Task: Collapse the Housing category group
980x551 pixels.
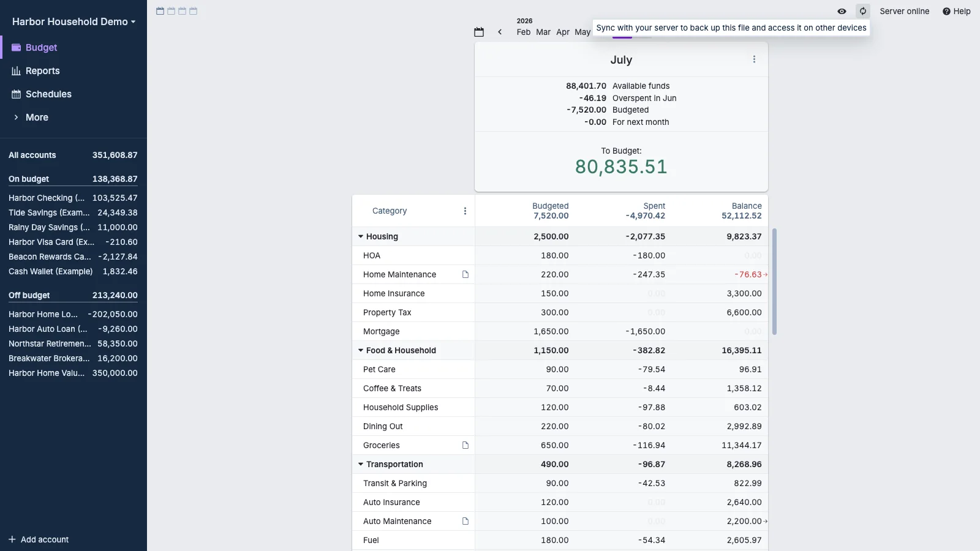Action: 361,236
